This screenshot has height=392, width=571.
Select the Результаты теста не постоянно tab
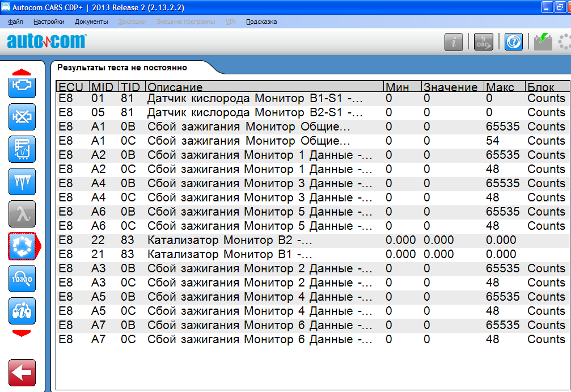point(122,68)
